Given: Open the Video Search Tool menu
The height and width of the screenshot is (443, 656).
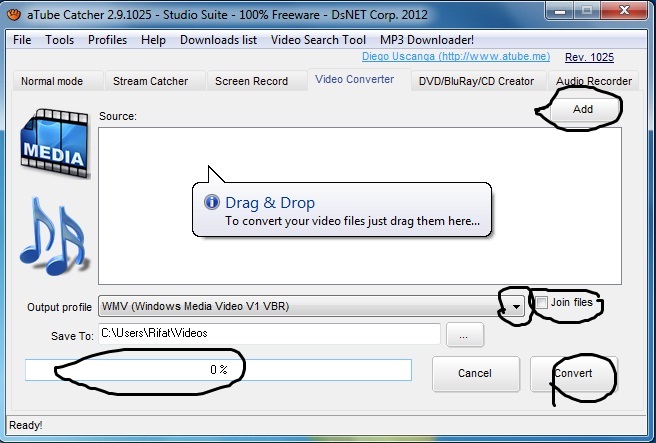Looking at the screenshot, I should click(318, 40).
